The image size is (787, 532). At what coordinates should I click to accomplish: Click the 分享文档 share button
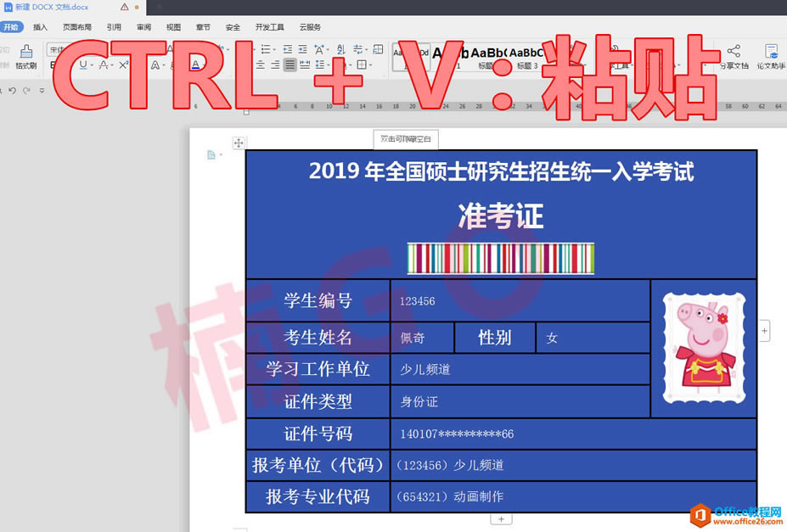pos(734,57)
